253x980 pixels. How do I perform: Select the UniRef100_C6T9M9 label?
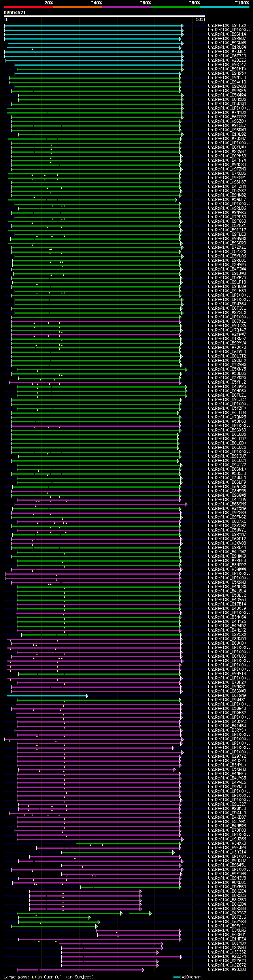point(227,696)
